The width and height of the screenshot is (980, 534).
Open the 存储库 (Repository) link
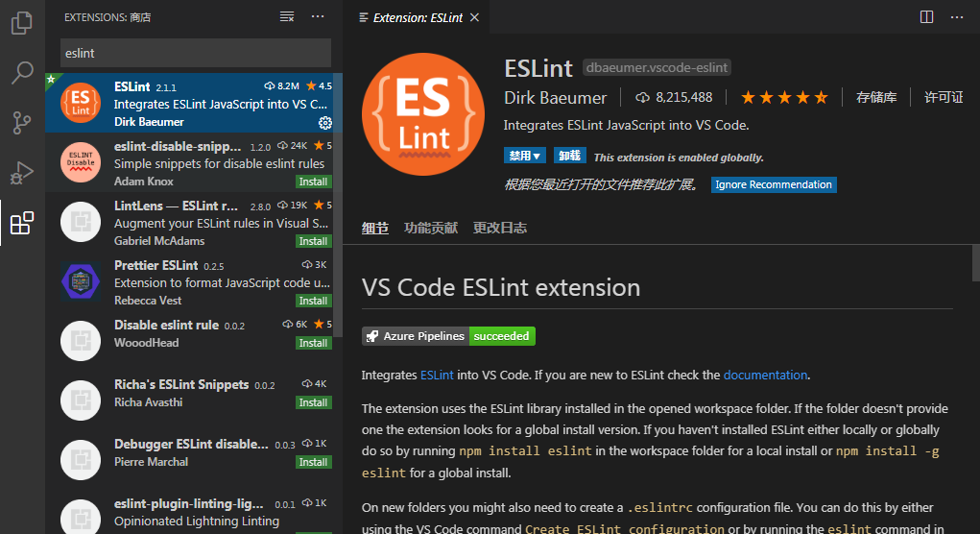point(876,97)
